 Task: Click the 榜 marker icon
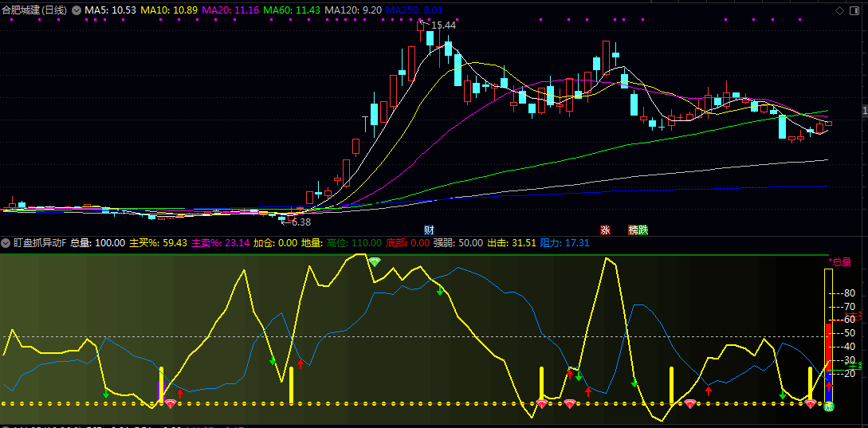[633, 230]
